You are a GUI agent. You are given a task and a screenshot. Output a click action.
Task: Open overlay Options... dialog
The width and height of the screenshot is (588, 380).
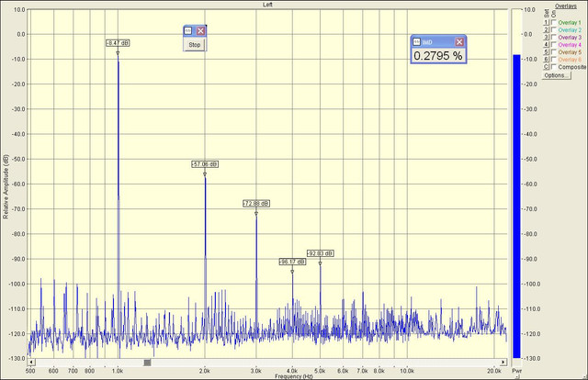557,75
